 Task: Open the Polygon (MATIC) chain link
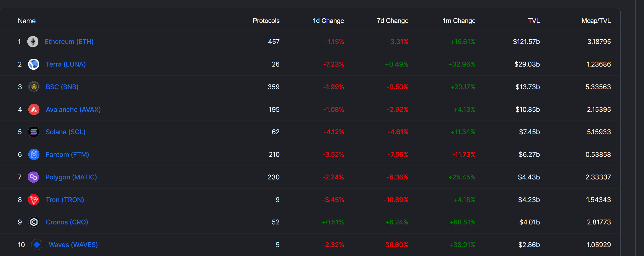pos(71,177)
